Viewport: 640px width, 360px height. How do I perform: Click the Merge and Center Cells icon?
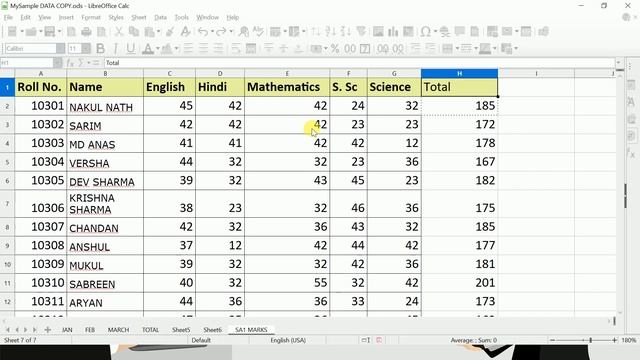tap(251, 49)
